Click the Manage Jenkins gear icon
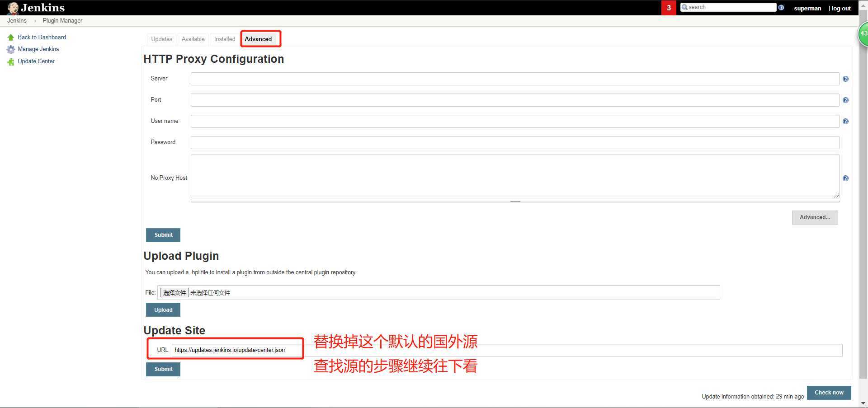Image resolution: width=868 pixels, height=408 pixels. point(11,49)
